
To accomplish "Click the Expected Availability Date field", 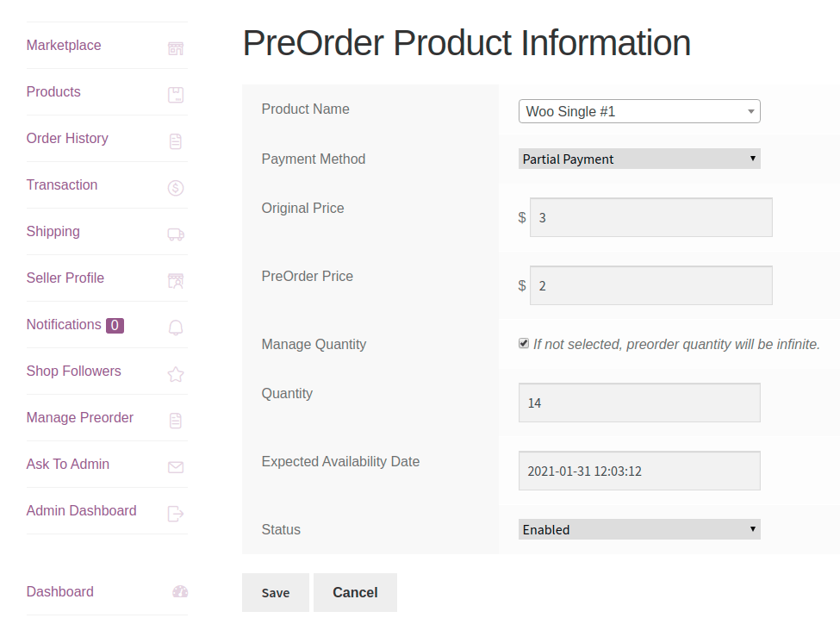I will pos(639,471).
